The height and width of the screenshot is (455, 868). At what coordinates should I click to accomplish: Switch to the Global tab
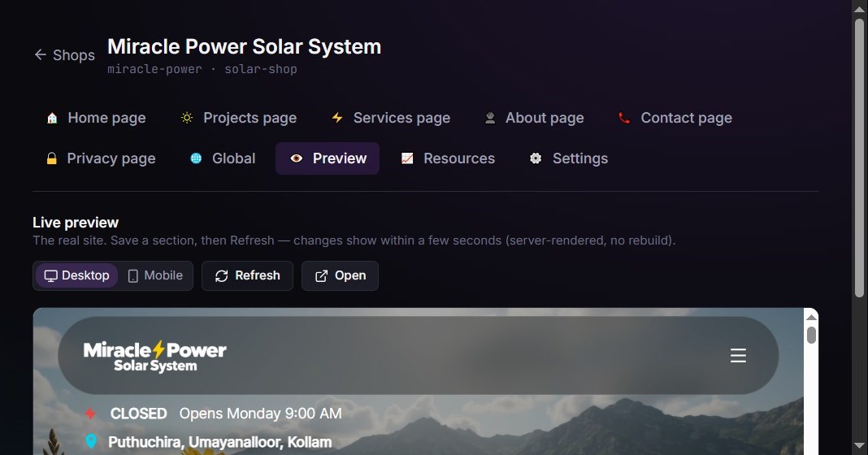click(x=222, y=158)
